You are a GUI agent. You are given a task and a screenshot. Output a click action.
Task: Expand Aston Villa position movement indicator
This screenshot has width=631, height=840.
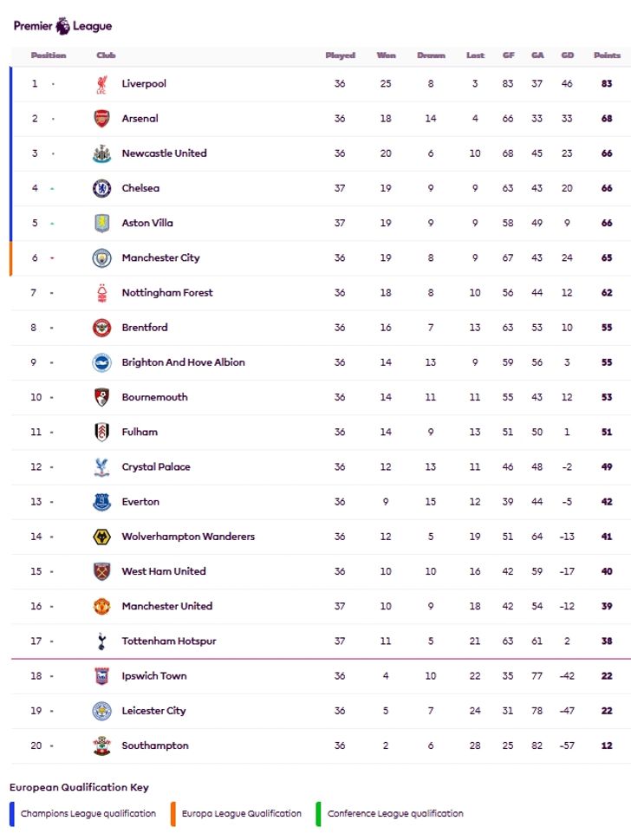pyautogui.click(x=52, y=224)
